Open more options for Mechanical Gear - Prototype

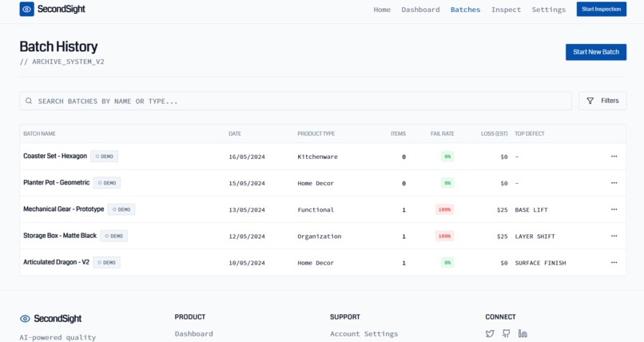tap(614, 209)
